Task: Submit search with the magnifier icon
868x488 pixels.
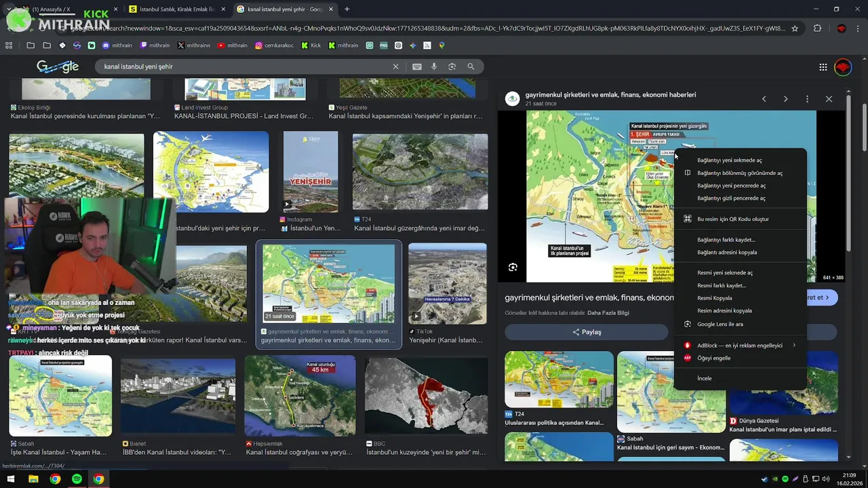Action: (471, 66)
